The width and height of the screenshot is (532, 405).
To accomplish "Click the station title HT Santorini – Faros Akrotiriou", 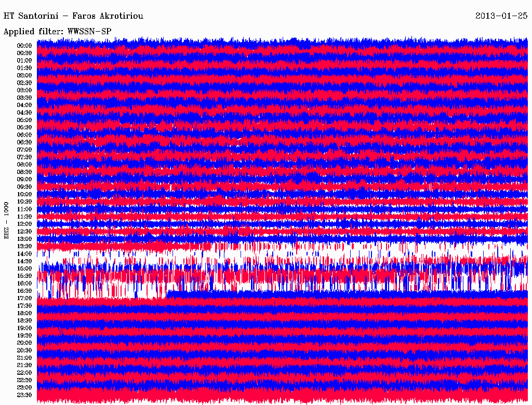I will (73, 16).
